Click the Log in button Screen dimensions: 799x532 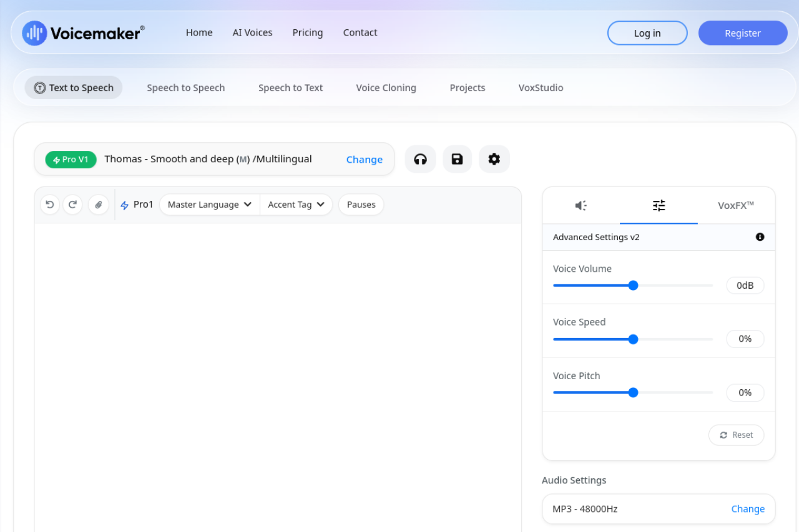click(x=647, y=33)
